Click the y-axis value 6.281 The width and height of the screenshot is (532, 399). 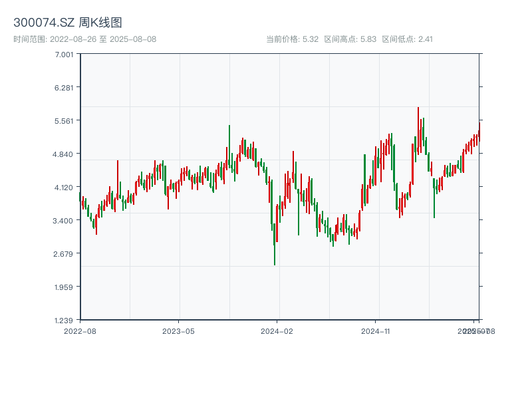click(x=64, y=88)
